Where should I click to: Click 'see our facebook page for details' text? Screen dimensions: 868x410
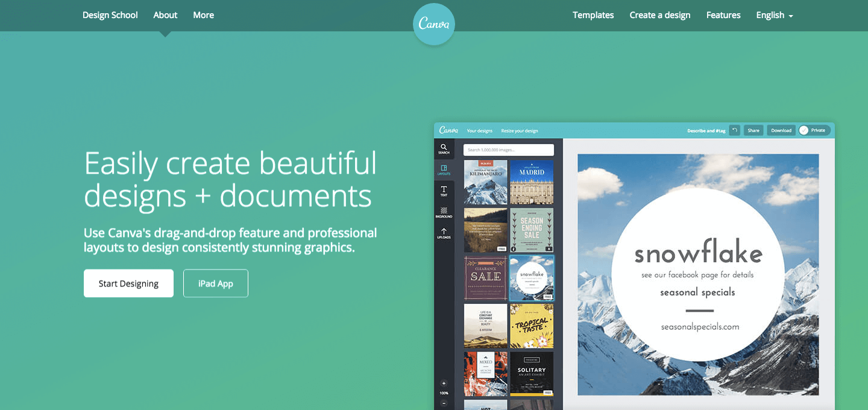pos(697,275)
